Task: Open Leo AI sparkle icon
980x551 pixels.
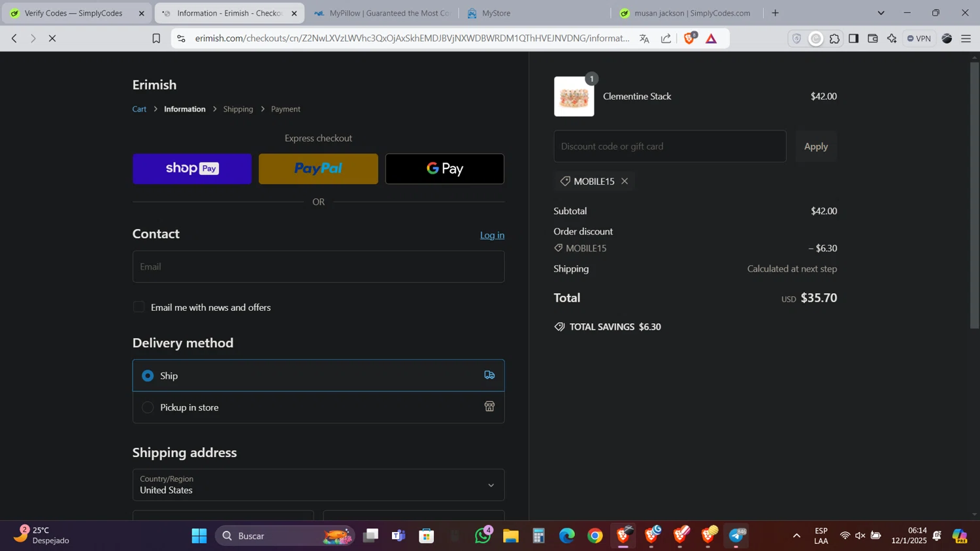Action: tap(892, 39)
